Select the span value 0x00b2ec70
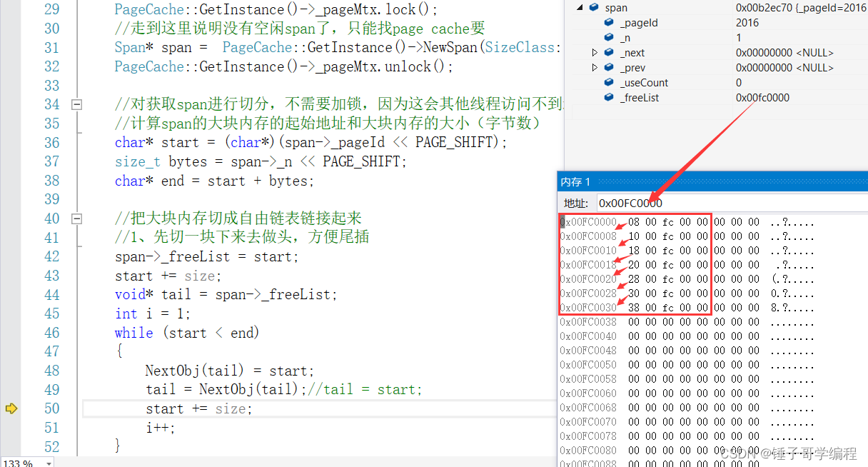Image resolution: width=868 pixels, height=467 pixels. 762,8
